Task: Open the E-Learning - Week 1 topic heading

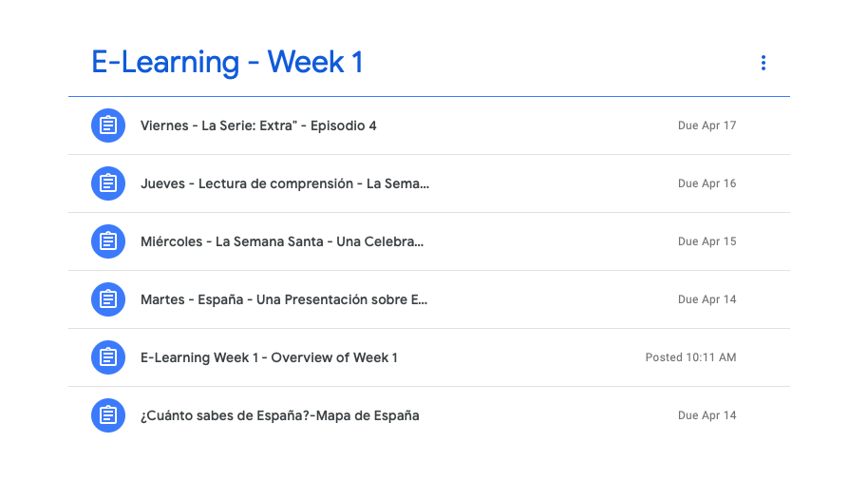Action: coord(227,63)
